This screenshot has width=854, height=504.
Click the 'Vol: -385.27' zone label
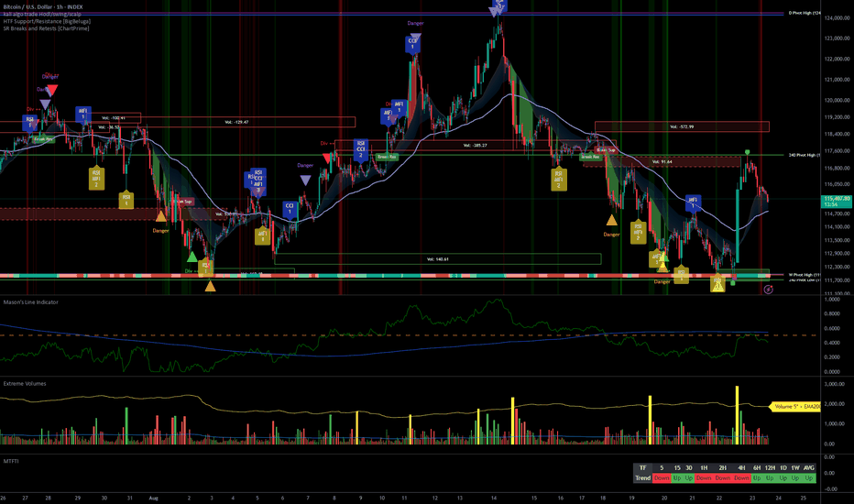point(475,146)
